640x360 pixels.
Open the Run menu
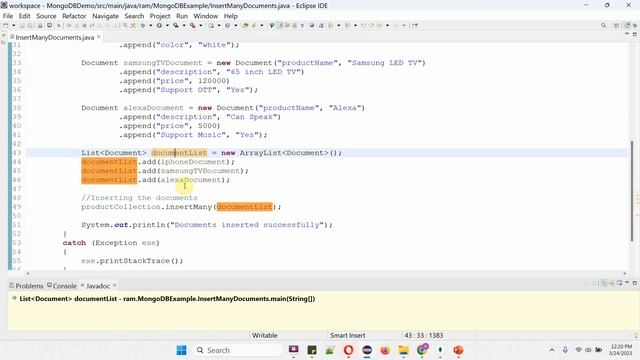click(182, 16)
